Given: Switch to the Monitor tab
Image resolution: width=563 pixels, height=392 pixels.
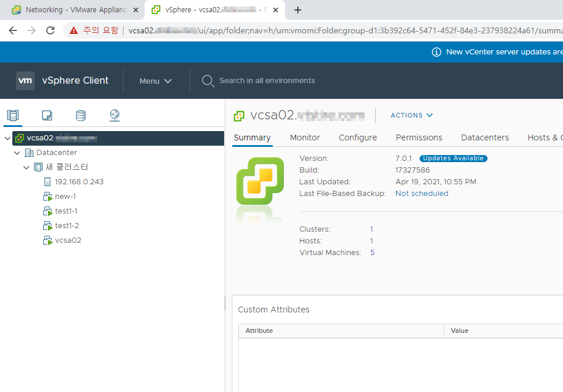Looking at the screenshot, I should pyautogui.click(x=305, y=137).
